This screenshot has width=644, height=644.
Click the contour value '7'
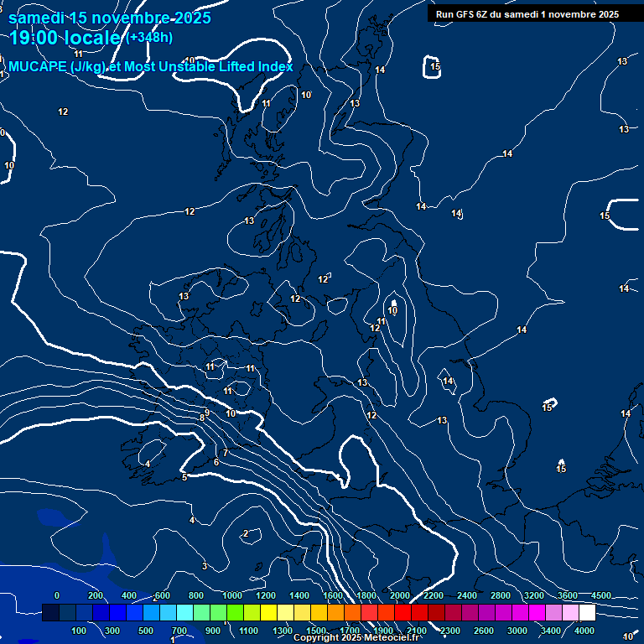[226, 453]
